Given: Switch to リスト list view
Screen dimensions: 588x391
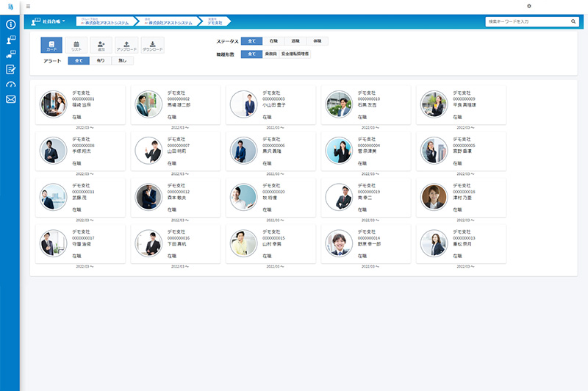Looking at the screenshot, I should tap(76, 45).
